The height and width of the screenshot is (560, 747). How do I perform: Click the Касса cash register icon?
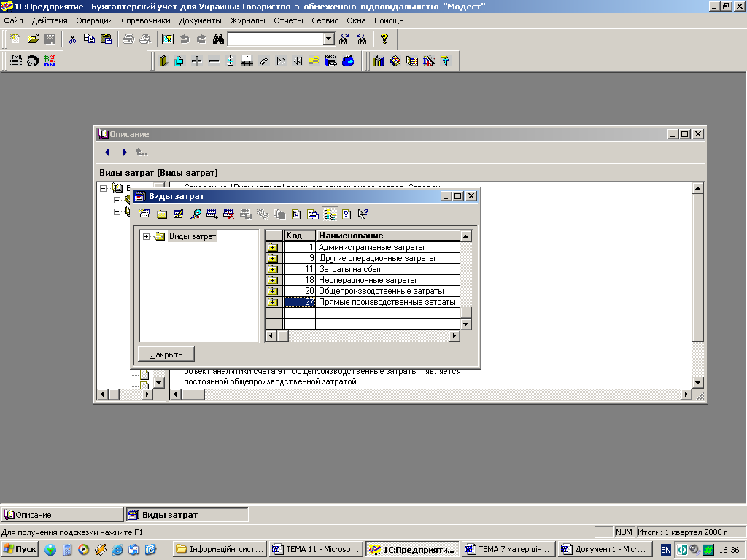330,61
